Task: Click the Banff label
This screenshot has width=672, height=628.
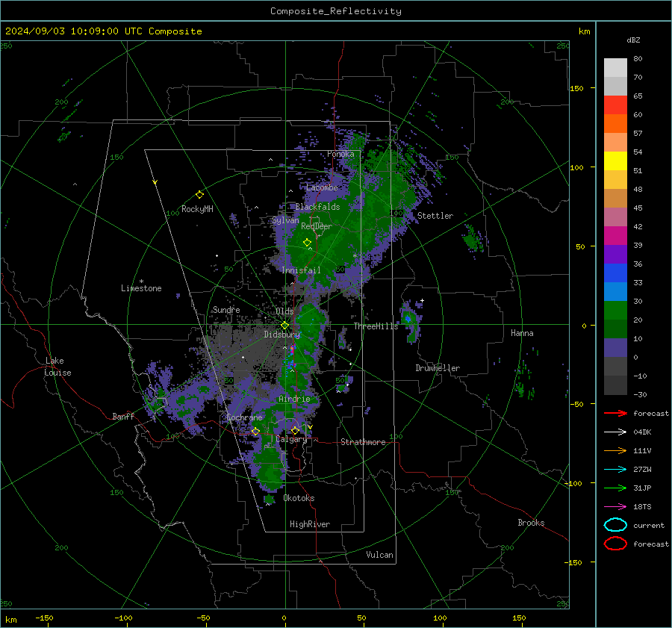Action: pos(123,416)
